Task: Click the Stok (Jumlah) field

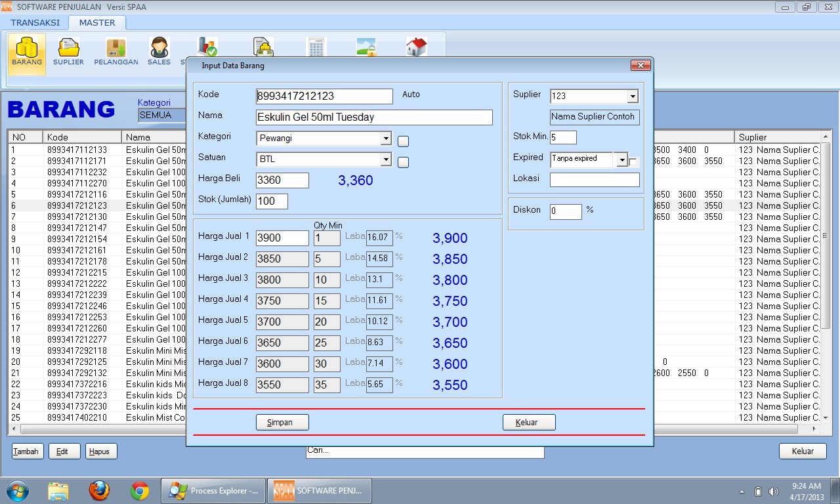Action: [x=272, y=201]
